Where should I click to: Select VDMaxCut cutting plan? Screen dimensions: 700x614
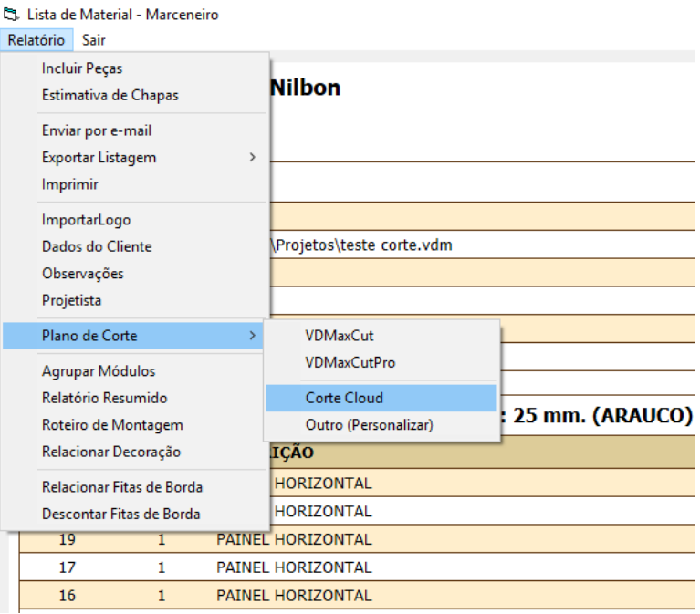340,336
